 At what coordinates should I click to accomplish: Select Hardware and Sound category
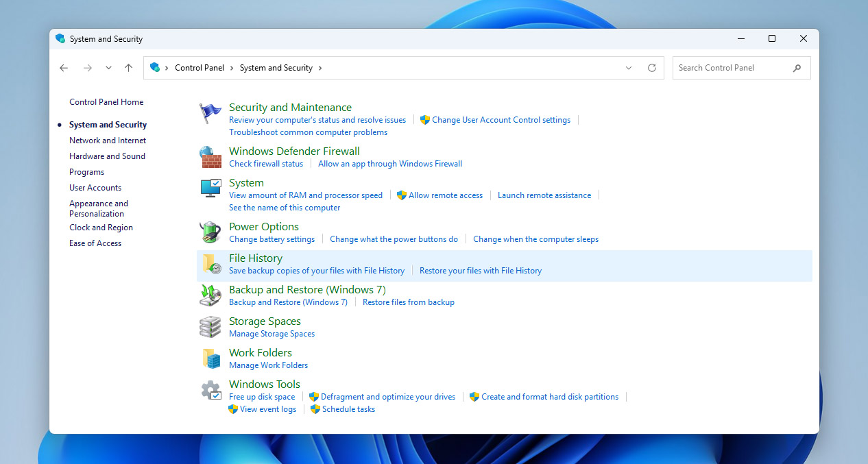[x=107, y=156]
